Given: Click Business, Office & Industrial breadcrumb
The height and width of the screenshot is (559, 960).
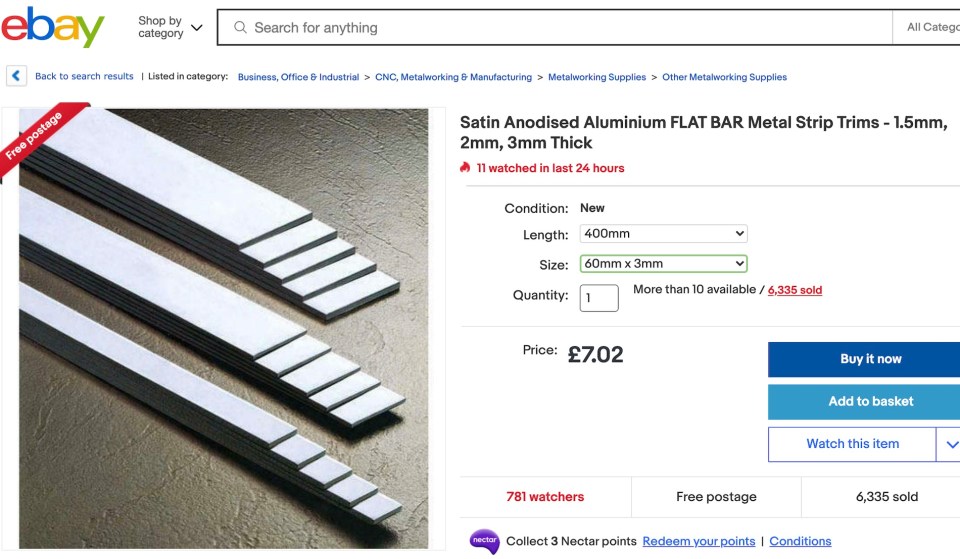Looking at the screenshot, I should click(298, 77).
